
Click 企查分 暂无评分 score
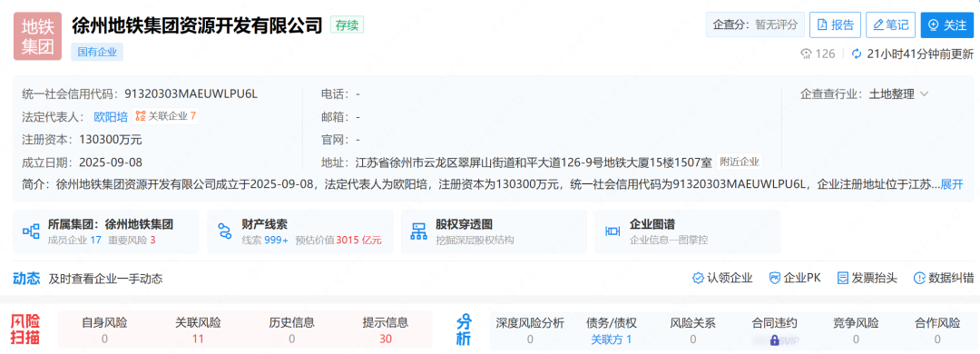755,25
